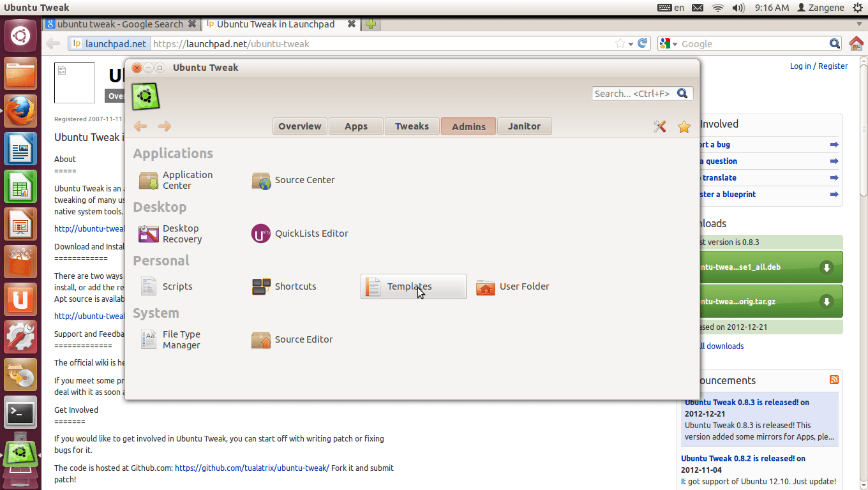
Task: Download the all.deb package
Action: click(772, 267)
